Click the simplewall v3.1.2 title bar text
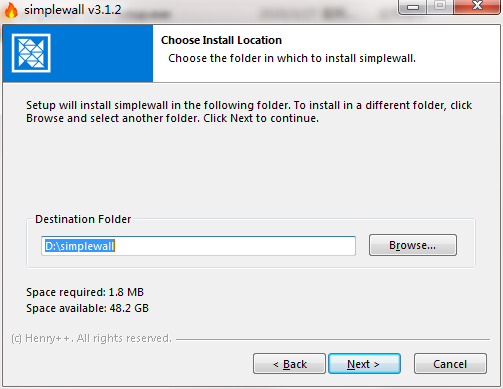Viewport: 503px width, 389px height. (73, 10)
